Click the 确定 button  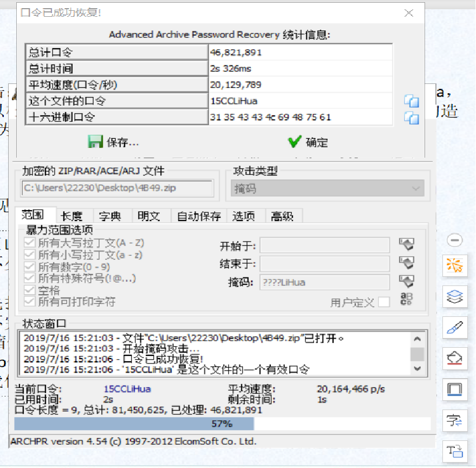tap(308, 142)
